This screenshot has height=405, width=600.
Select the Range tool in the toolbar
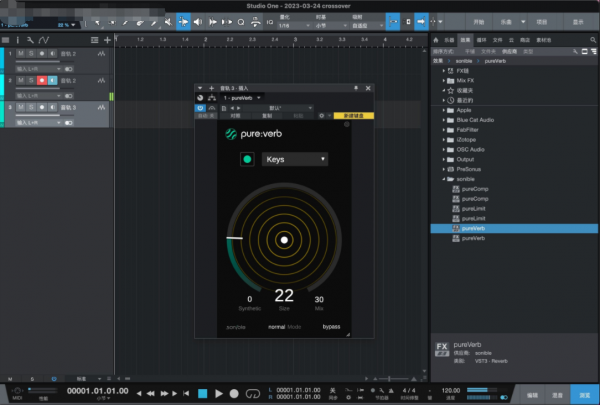click(112, 23)
